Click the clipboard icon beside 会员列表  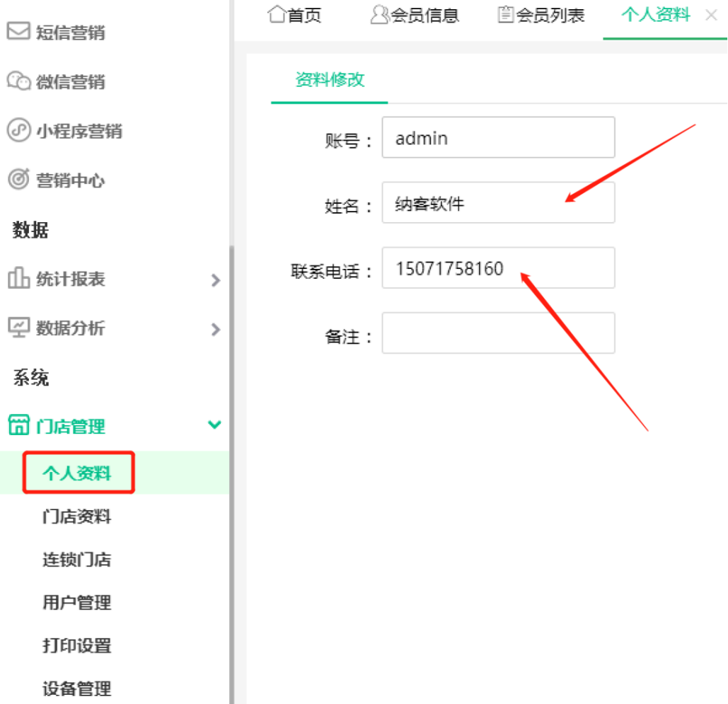point(504,14)
